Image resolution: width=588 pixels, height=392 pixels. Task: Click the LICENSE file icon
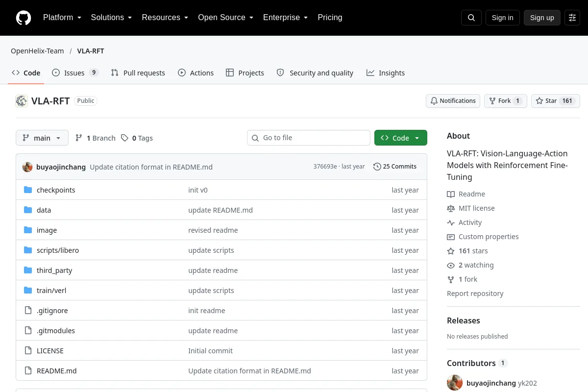pyautogui.click(x=28, y=351)
